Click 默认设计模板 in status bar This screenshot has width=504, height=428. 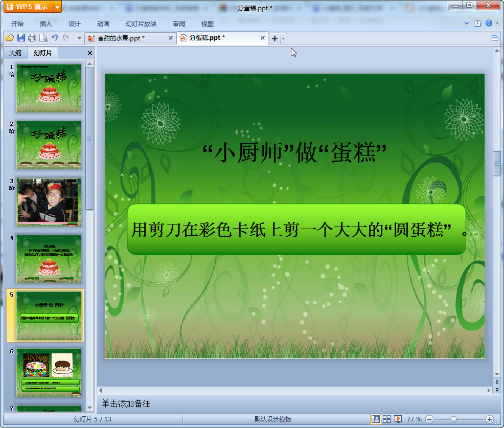273,419
